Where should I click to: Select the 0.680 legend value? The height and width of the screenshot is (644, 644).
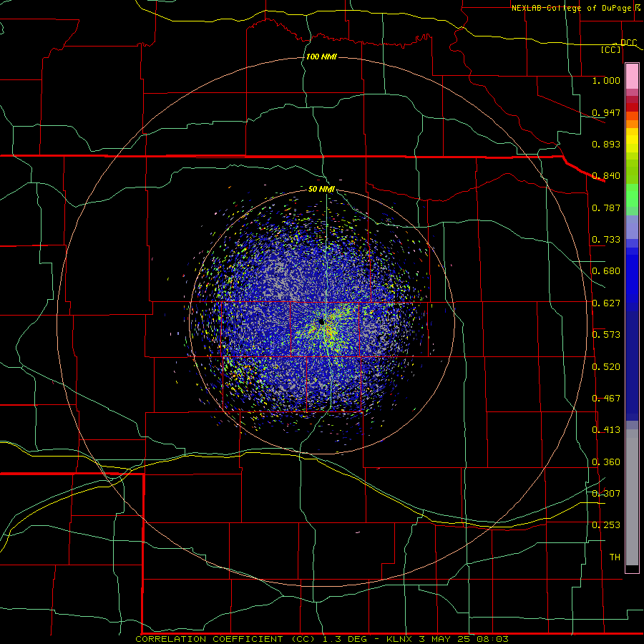(606, 271)
